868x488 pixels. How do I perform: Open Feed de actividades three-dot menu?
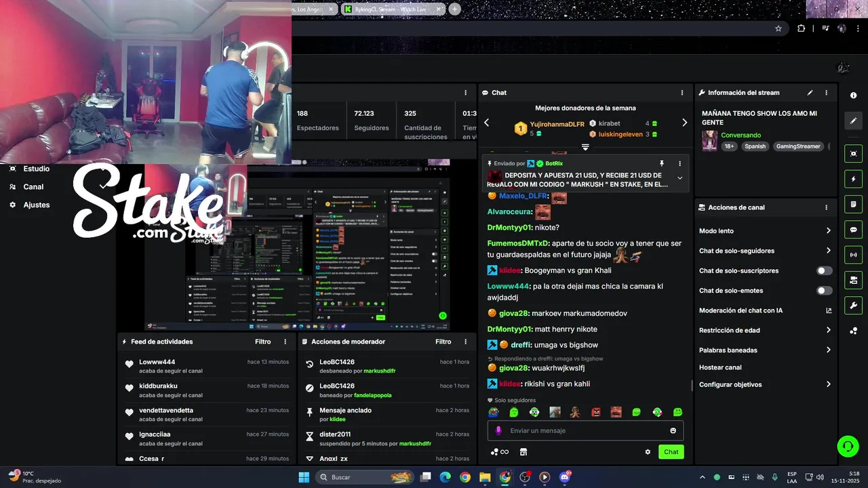(285, 342)
